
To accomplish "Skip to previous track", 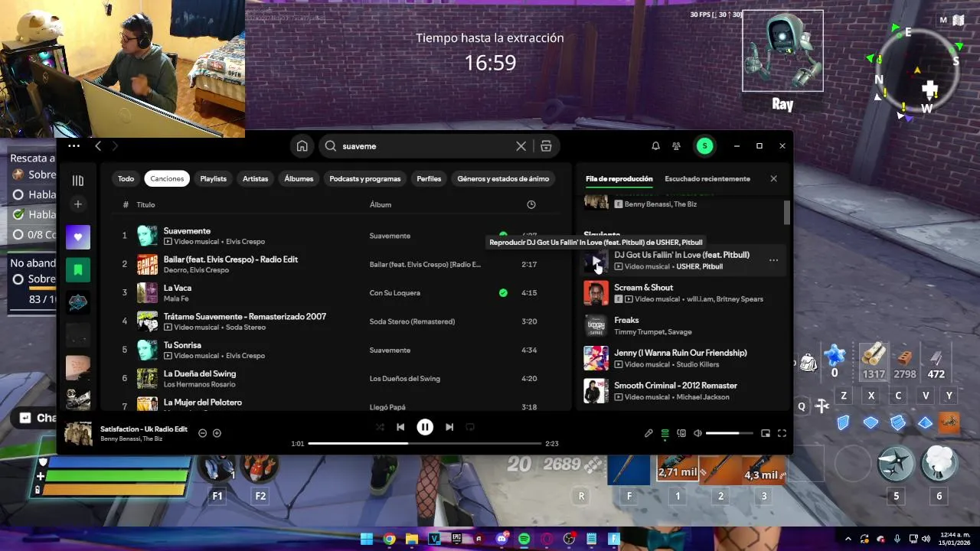I will pyautogui.click(x=400, y=427).
